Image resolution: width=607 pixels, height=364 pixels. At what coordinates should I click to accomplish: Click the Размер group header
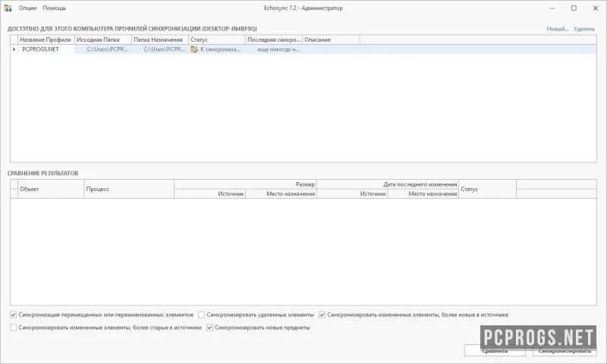coord(245,184)
